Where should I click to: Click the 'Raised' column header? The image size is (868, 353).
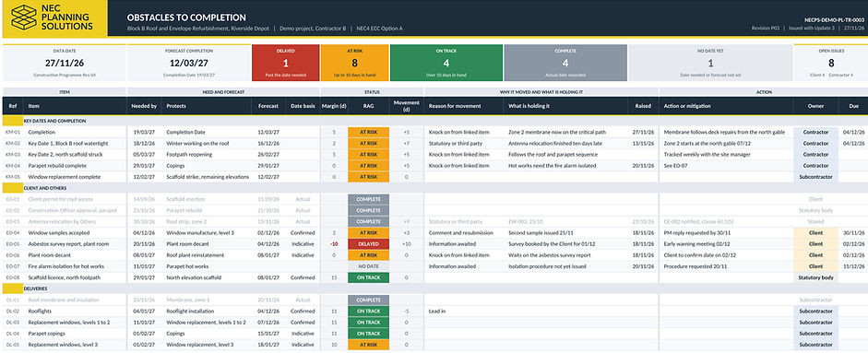click(x=643, y=106)
